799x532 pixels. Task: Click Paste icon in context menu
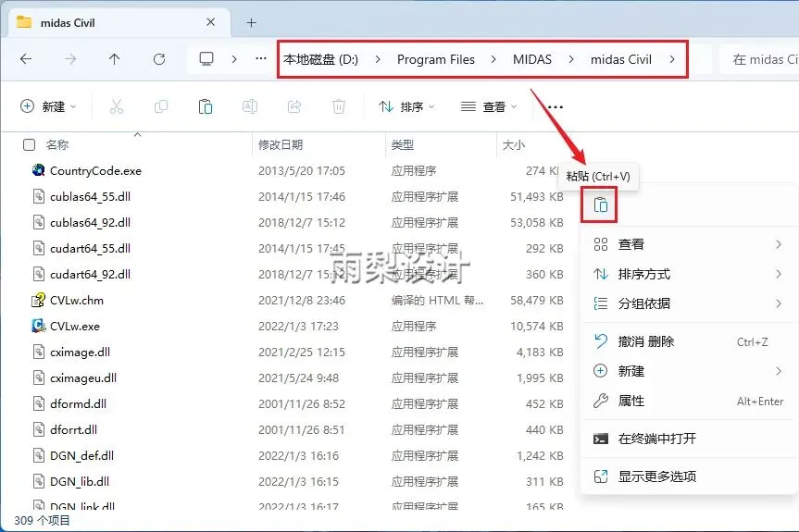(600, 204)
